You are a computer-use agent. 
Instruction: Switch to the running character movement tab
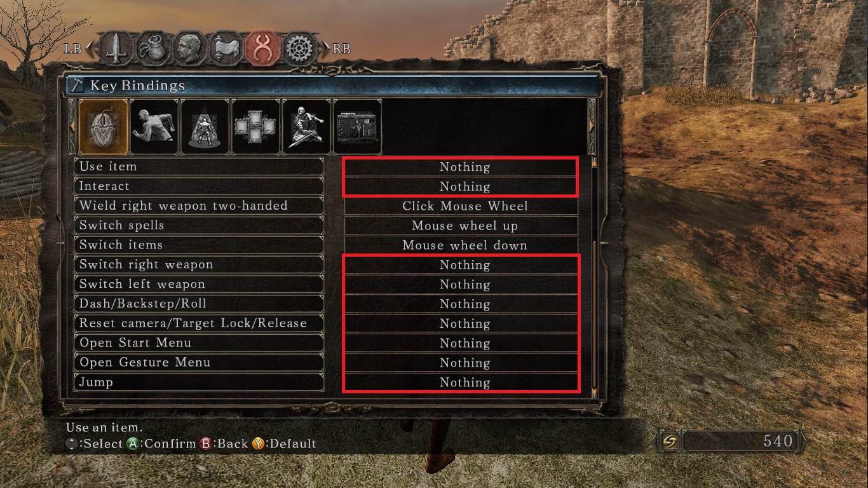coord(154,126)
